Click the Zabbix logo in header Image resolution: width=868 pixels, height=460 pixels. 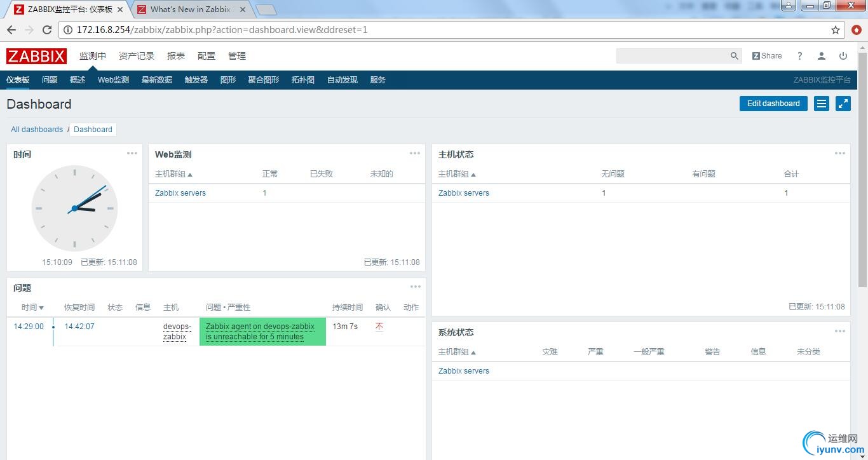point(36,56)
